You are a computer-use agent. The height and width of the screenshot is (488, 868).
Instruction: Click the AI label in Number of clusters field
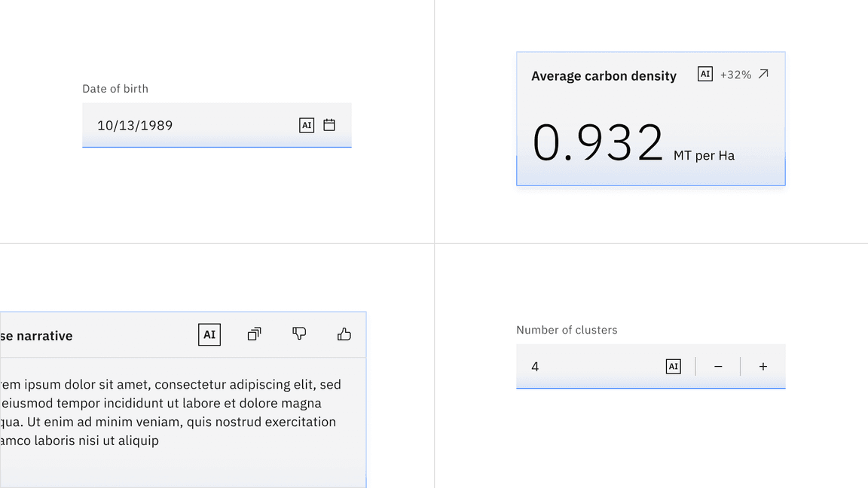[x=673, y=366]
